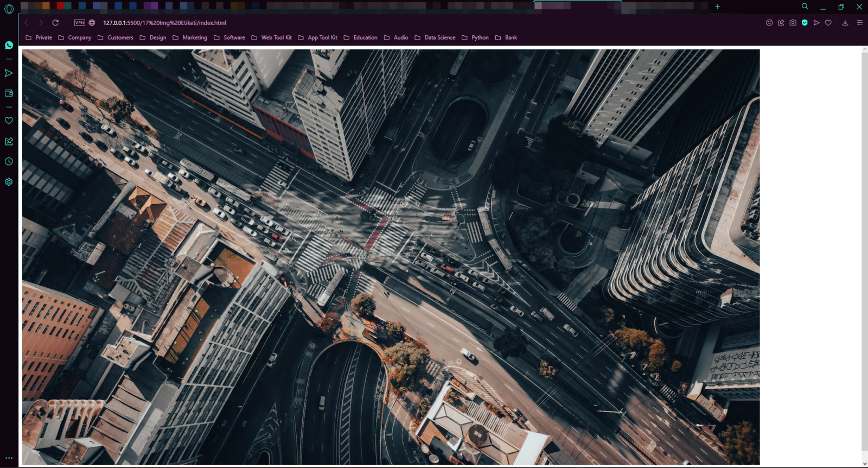Image resolution: width=868 pixels, height=468 pixels.
Task: Click the Opera logo menu
Action: pos(9,9)
